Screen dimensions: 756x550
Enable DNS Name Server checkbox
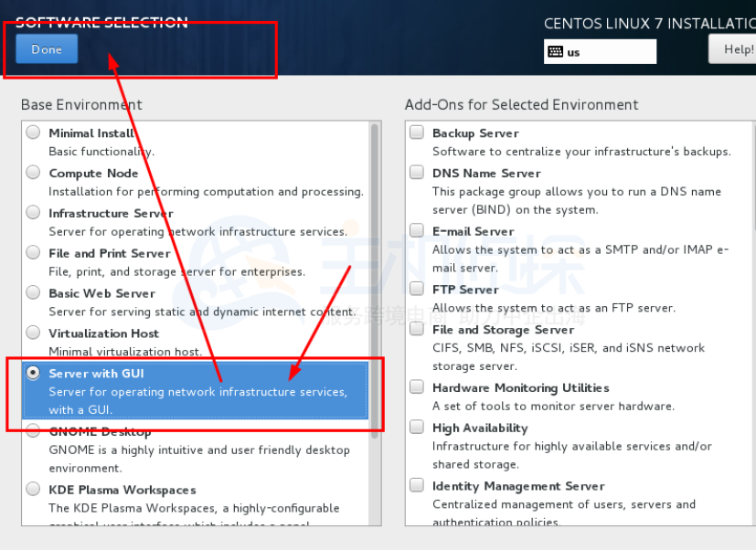pos(417,172)
